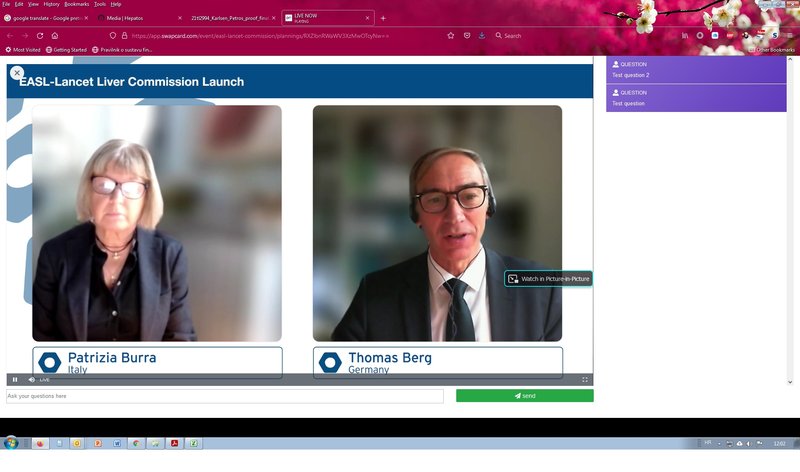The image size is (800, 472).
Task: Open the Excel taskbar icon
Action: click(194, 443)
